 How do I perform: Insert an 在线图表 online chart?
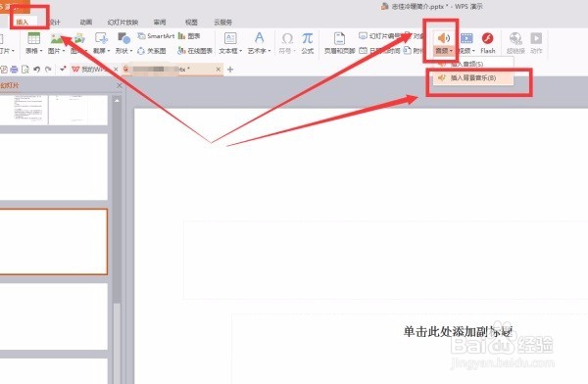[x=195, y=51]
